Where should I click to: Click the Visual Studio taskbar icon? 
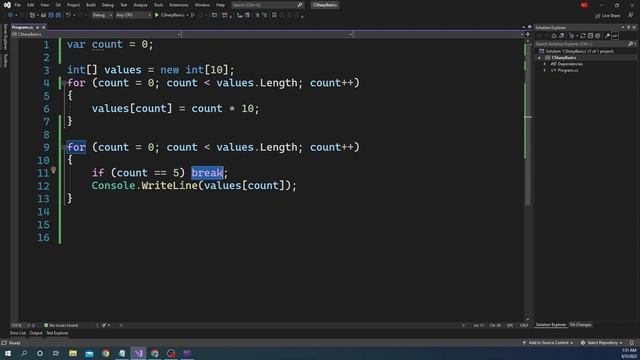pos(138,353)
